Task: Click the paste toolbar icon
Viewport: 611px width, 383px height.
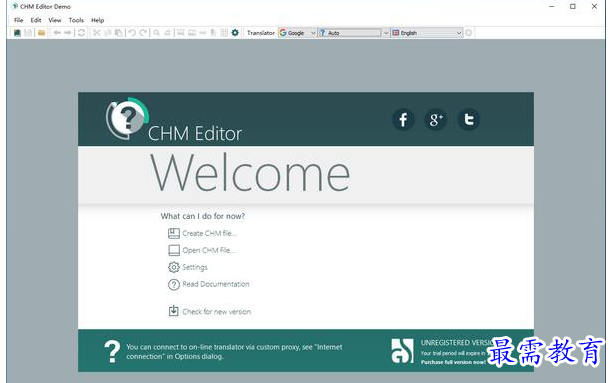Action: pyautogui.click(x=118, y=33)
